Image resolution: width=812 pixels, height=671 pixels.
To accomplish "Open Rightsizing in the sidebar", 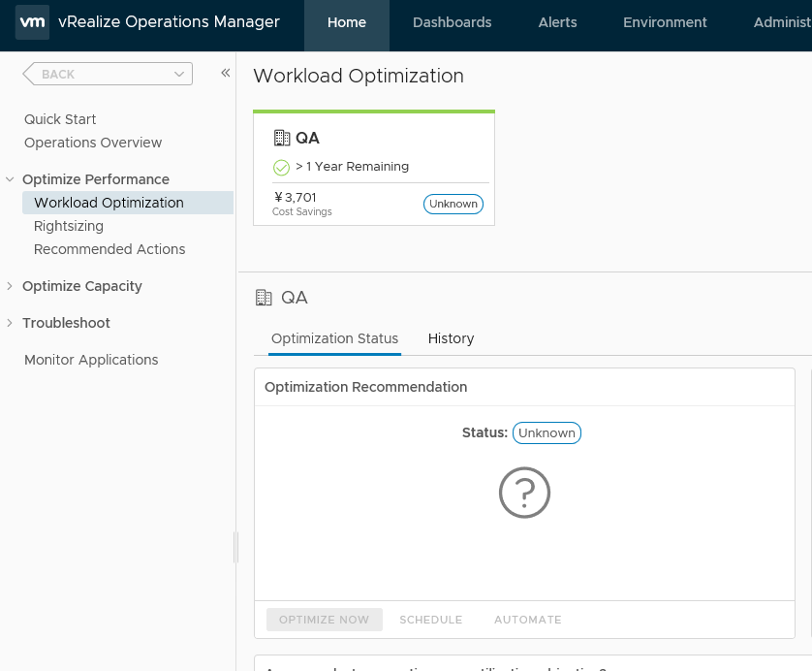I will pos(69,226).
